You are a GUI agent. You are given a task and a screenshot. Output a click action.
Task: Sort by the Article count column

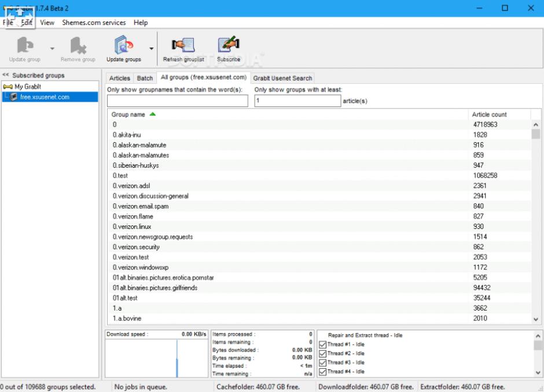489,114
